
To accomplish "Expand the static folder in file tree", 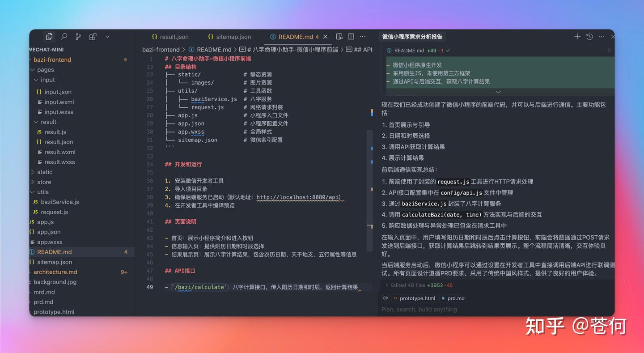I will pos(44,172).
